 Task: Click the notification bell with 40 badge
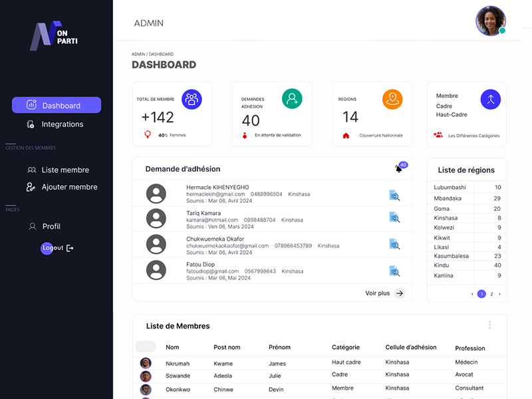click(398, 169)
